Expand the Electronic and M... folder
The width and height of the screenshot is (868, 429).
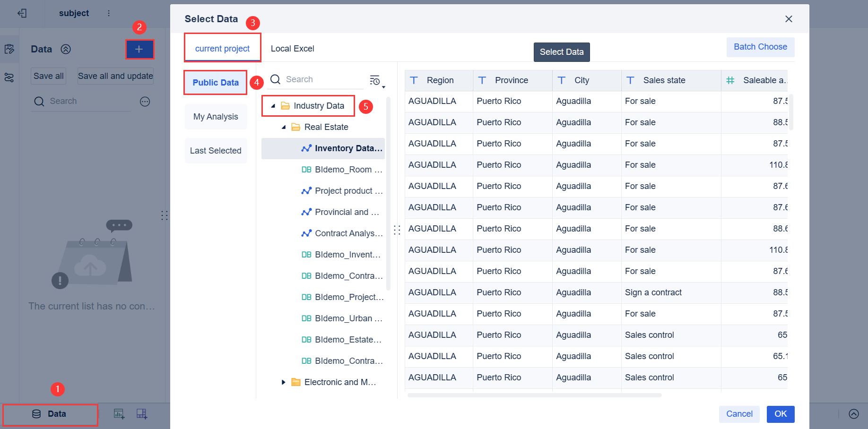click(x=283, y=382)
